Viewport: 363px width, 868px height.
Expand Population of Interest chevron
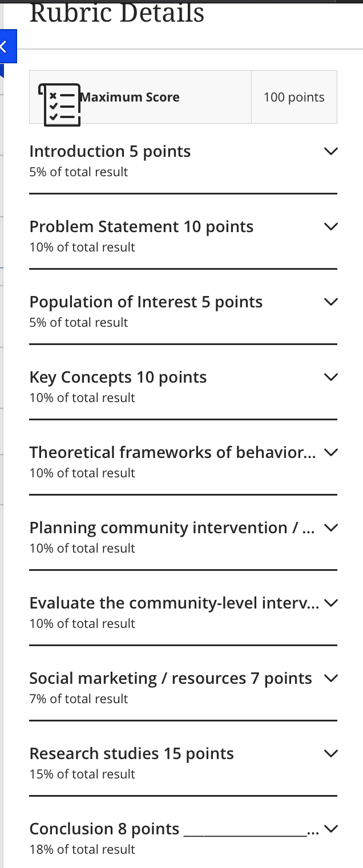(330, 302)
